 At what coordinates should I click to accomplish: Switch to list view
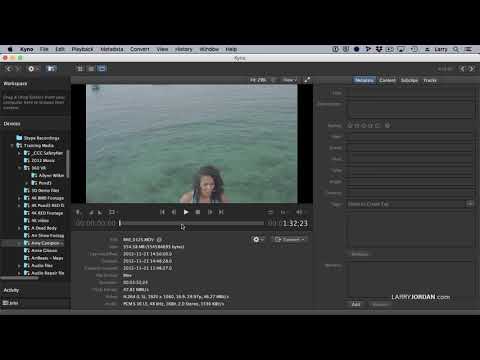point(91,69)
